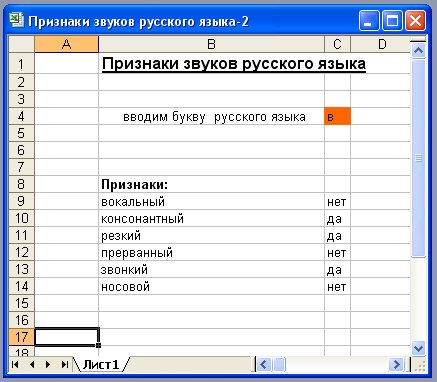Click 'да' value next to звонкий
This screenshot has height=382, width=437.
coord(337,269)
